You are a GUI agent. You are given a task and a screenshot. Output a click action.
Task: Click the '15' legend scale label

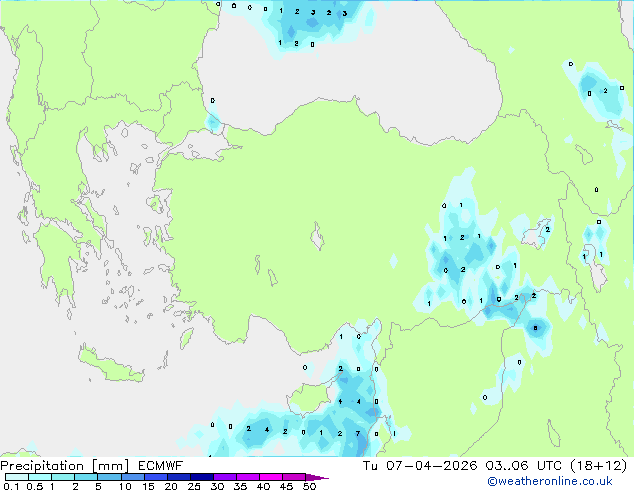pyautogui.click(x=148, y=486)
